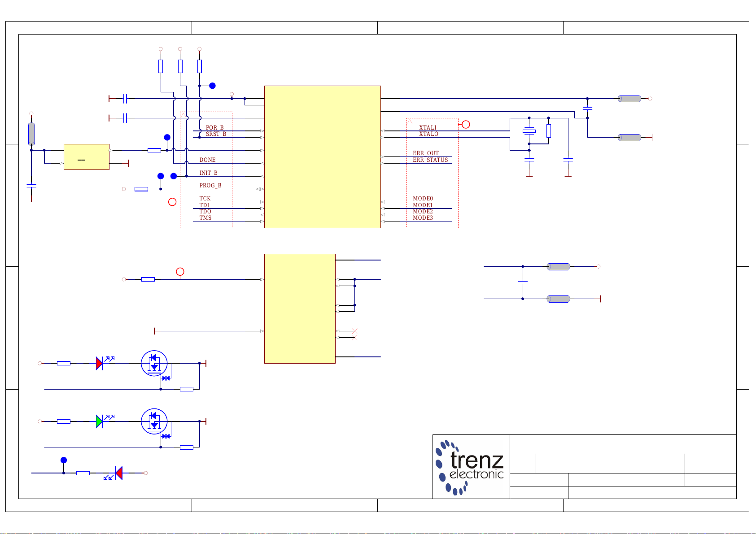
Task: Select the SRST_B net label
Action: (216, 134)
